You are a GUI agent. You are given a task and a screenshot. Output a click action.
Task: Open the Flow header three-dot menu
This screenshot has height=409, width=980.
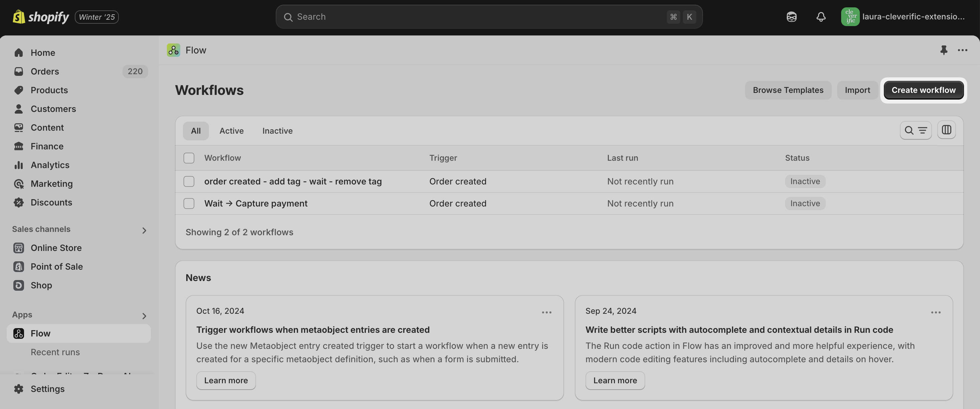click(963, 50)
